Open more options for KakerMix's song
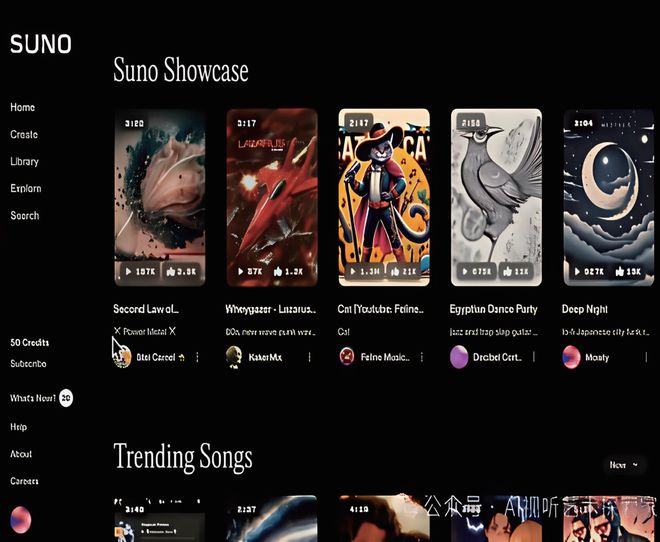This screenshot has height=542, width=660. point(309,357)
